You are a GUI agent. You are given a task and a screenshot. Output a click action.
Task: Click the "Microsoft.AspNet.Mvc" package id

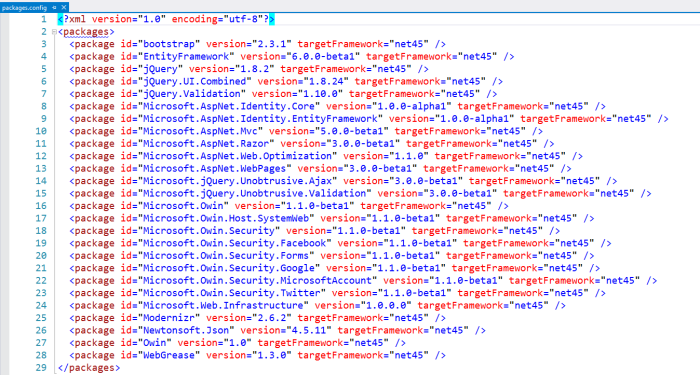pyautogui.click(x=200, y=131)
